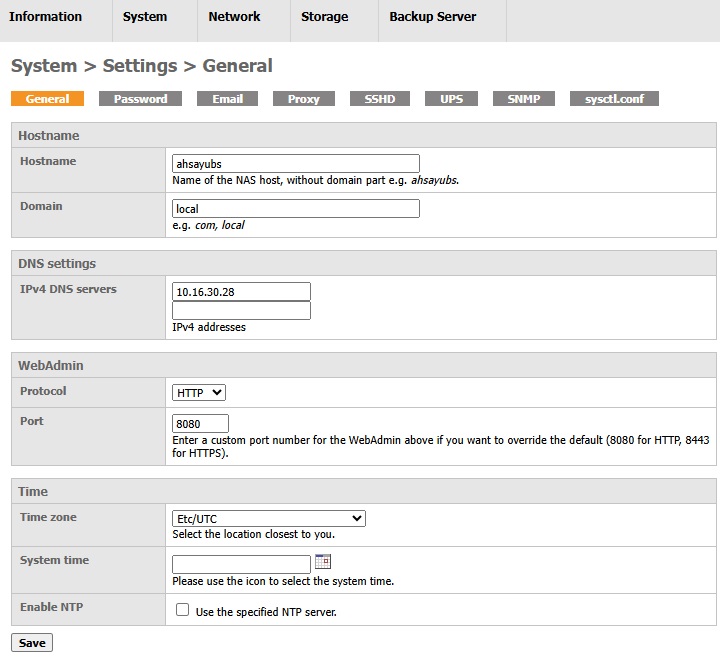Open the UPS tab
The image size is (720, 660).
point(452,99)
